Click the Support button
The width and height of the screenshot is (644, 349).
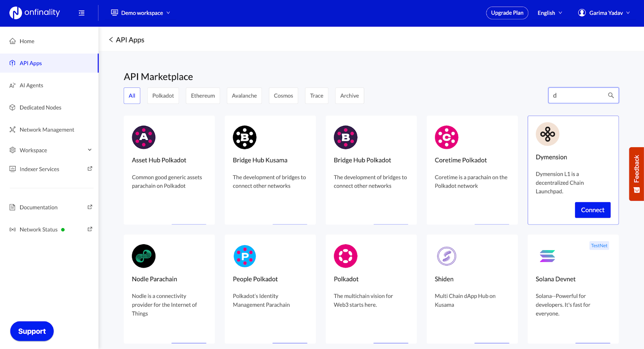click(32, 331)
